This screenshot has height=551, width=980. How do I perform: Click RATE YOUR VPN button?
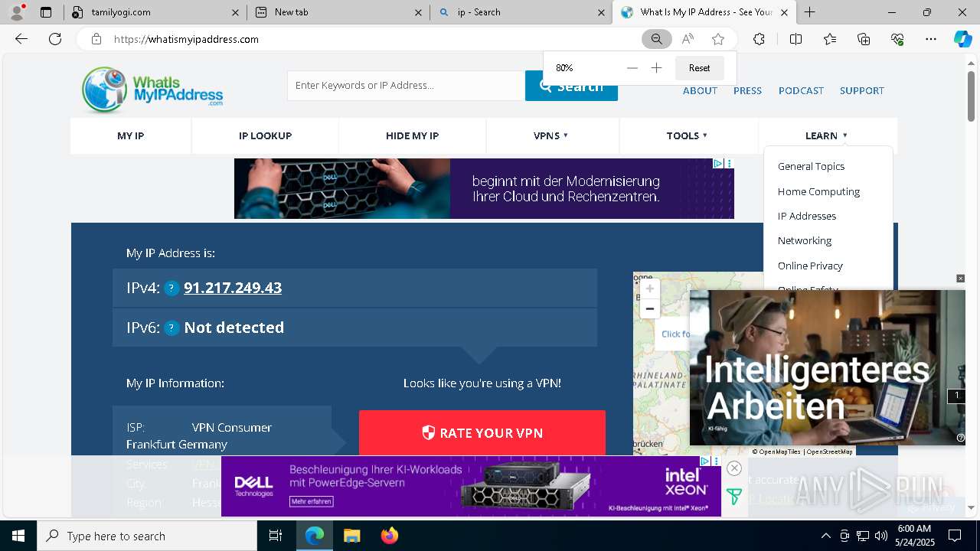click(x=482, y=433)
